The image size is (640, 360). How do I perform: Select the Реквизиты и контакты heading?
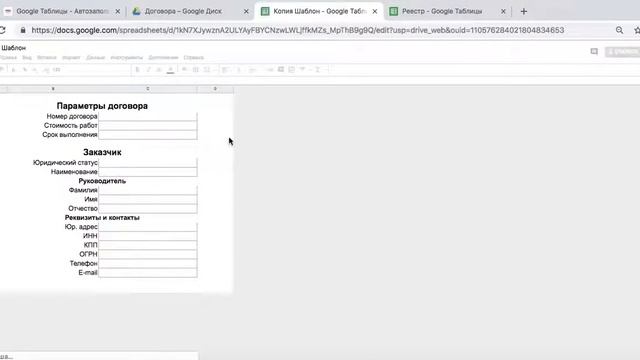102,218
